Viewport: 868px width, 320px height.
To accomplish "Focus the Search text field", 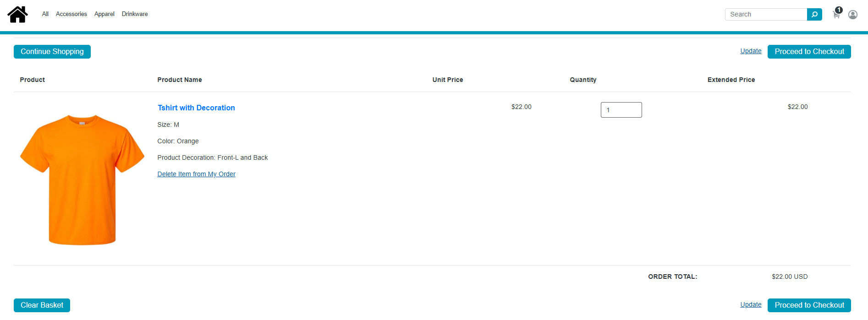I will coord(765,14).
